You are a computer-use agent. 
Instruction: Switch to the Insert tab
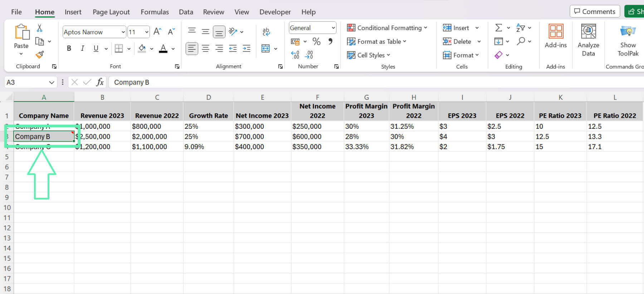click(x=73, y=12)
